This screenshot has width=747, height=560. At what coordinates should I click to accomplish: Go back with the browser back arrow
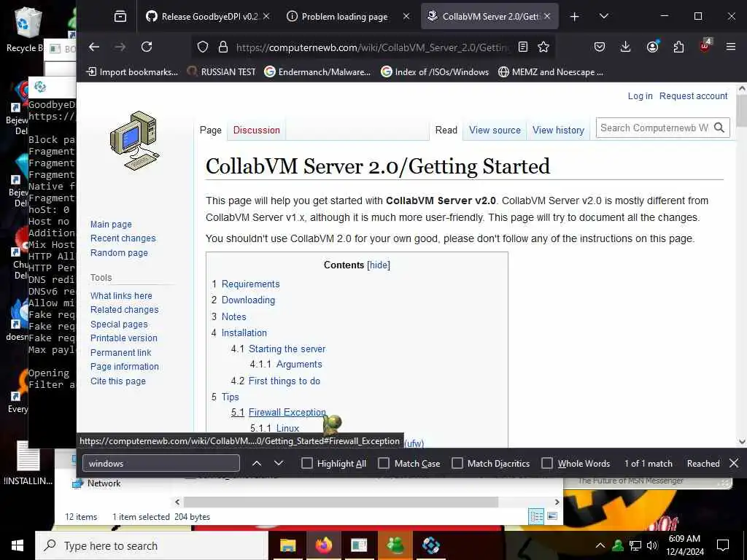94,47
